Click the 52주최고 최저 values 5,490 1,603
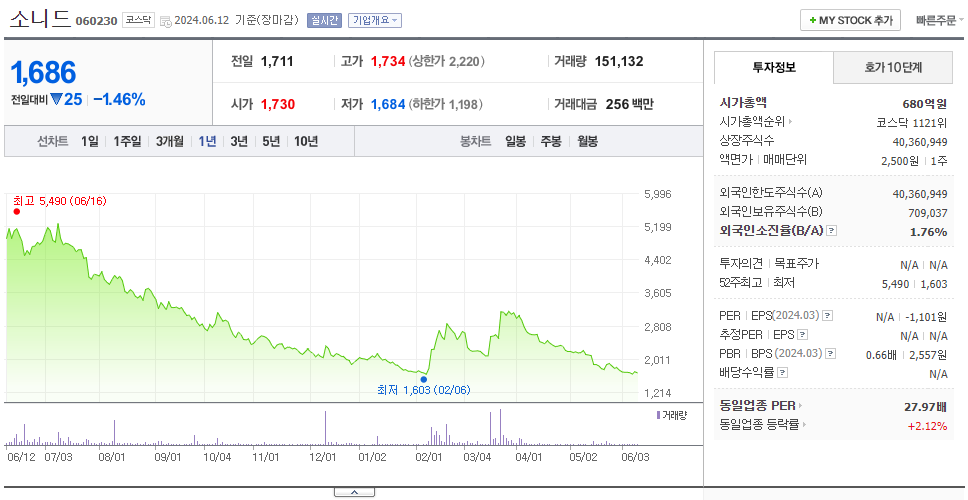Image resolution: width=968 pixels, height=500 pixels. point(915,284)
